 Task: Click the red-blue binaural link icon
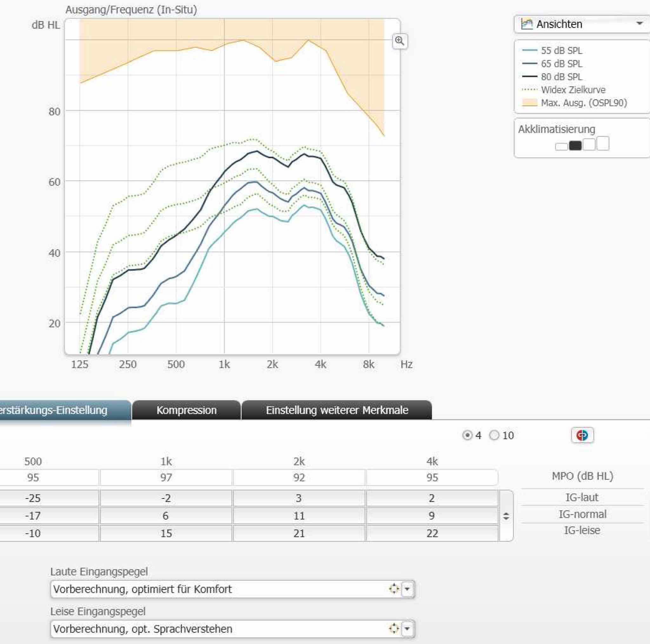pos(582,435)
